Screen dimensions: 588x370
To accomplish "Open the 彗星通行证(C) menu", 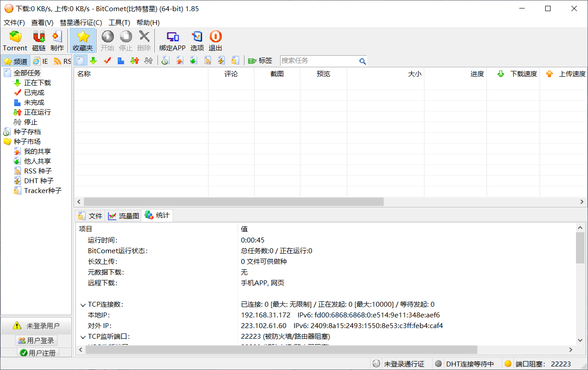I will 81,22.
